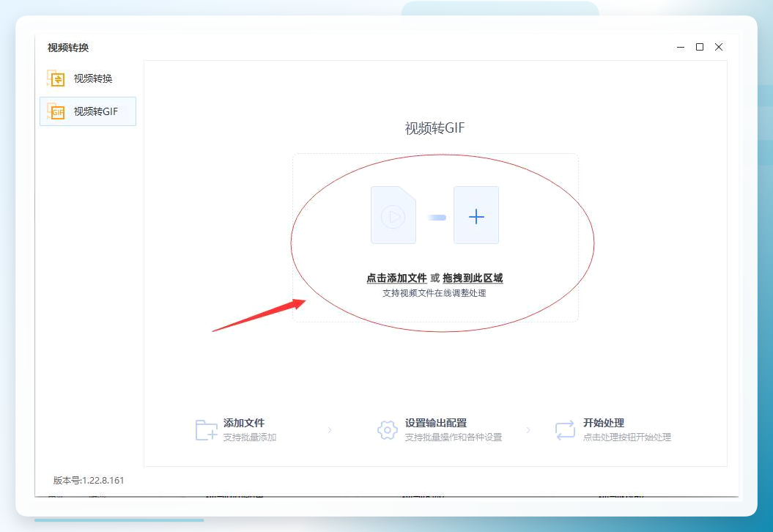The height and width of the screenshot is (532, 773).
Task: Open the 视频转换 sidebar item
Action: click(x=88, y=79)
